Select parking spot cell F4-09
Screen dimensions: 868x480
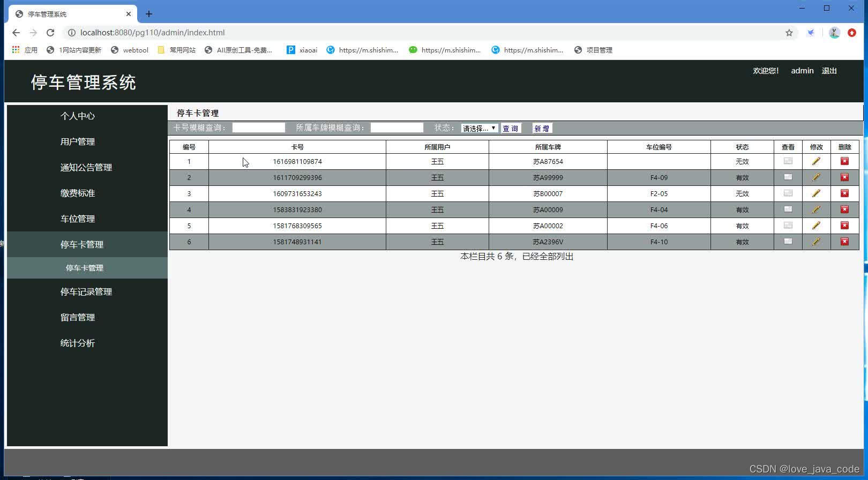pos(659,177)
